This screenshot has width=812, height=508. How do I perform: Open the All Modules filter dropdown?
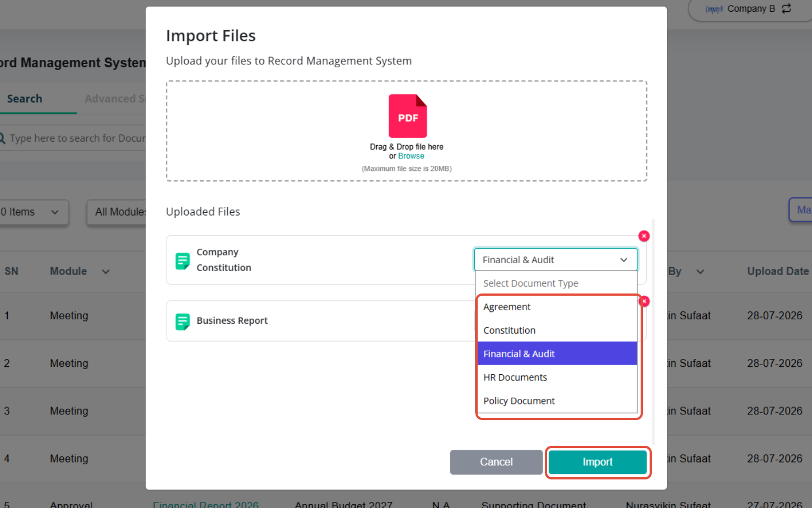(118, 212)
